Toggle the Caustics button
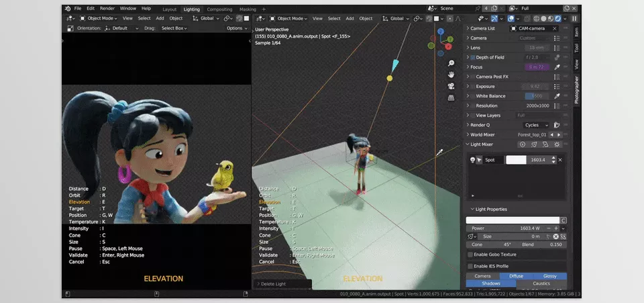Screen dimensions: 644x303 [x=541, y=284]
